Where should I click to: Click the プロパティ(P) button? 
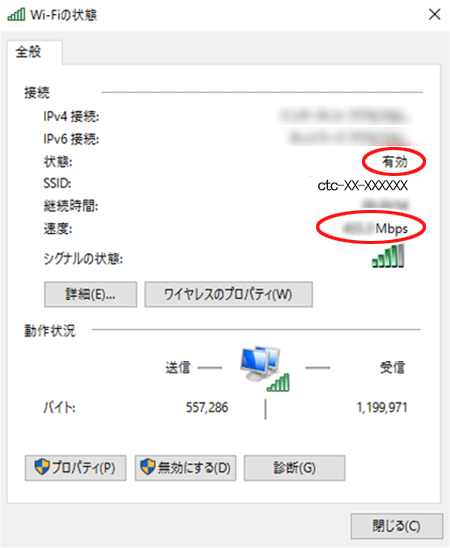tap(75, 468)
